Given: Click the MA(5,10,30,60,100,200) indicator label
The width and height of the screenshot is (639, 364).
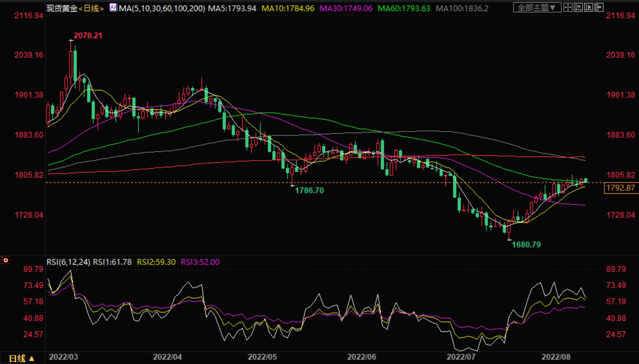Looking at the screenshot, I should (162, 8).
